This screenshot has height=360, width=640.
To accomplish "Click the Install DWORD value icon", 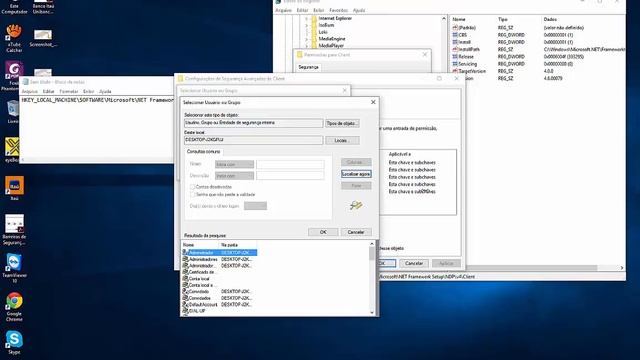I will click(455, 42).
